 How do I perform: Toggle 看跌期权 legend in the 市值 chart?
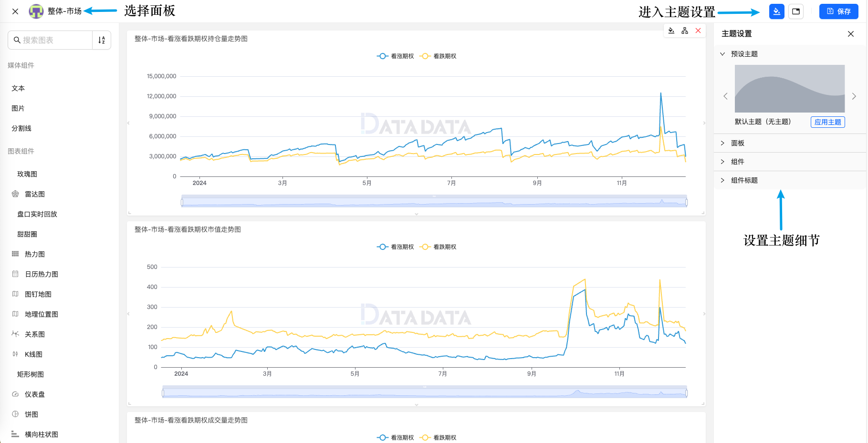[x=438, y=247]
